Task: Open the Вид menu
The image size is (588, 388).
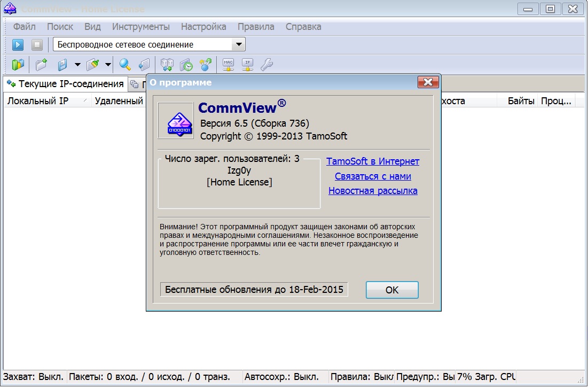Action: [92, 27]
